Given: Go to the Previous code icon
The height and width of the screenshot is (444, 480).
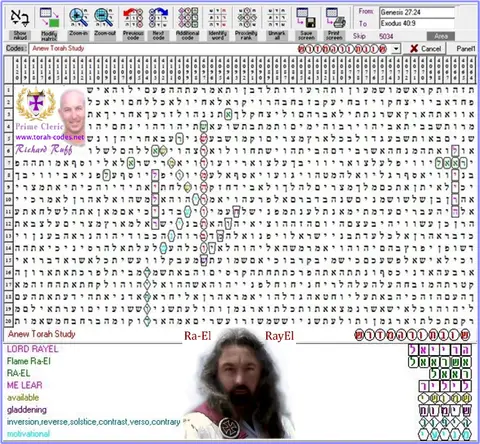Looking at the screenshot, I should pyautogui.click(x=133, y=18).
